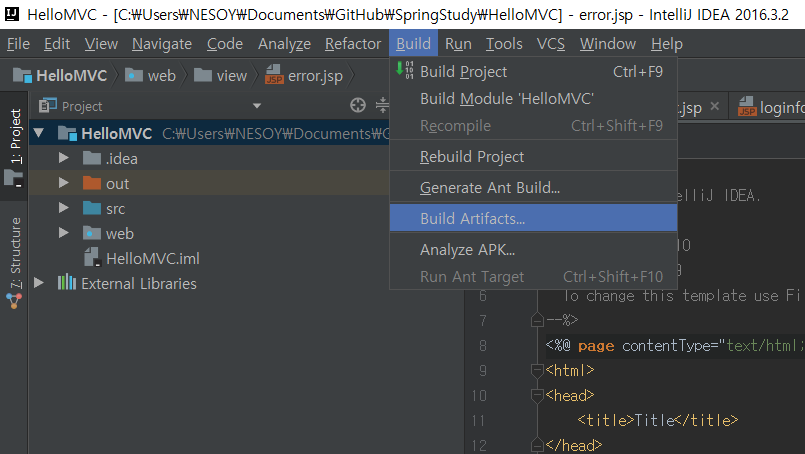
Task: Open the Code menu
Action: point(224,44)
